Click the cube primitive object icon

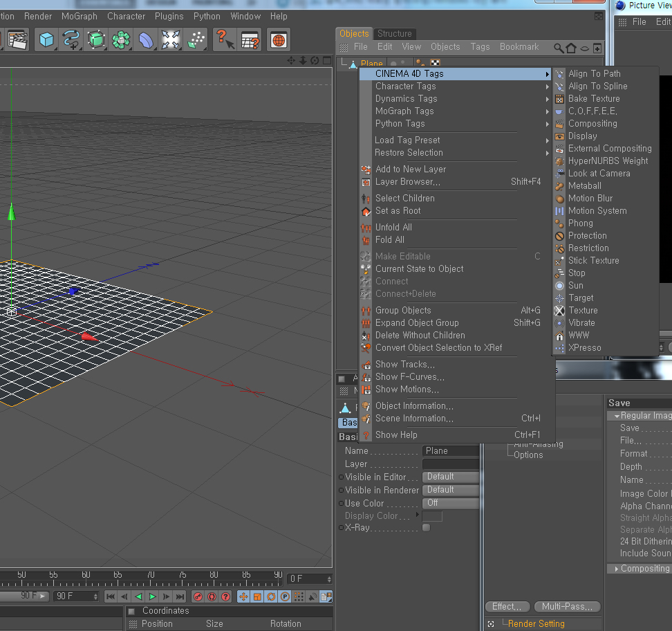tap(46, 40)
